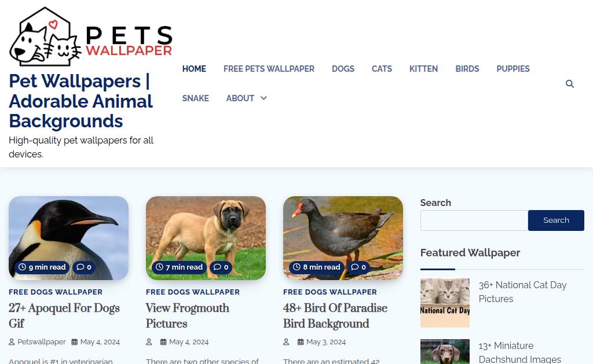Click author icon beside Petswallpaper name
Screen dimensions: 593x364
point(12,341)
